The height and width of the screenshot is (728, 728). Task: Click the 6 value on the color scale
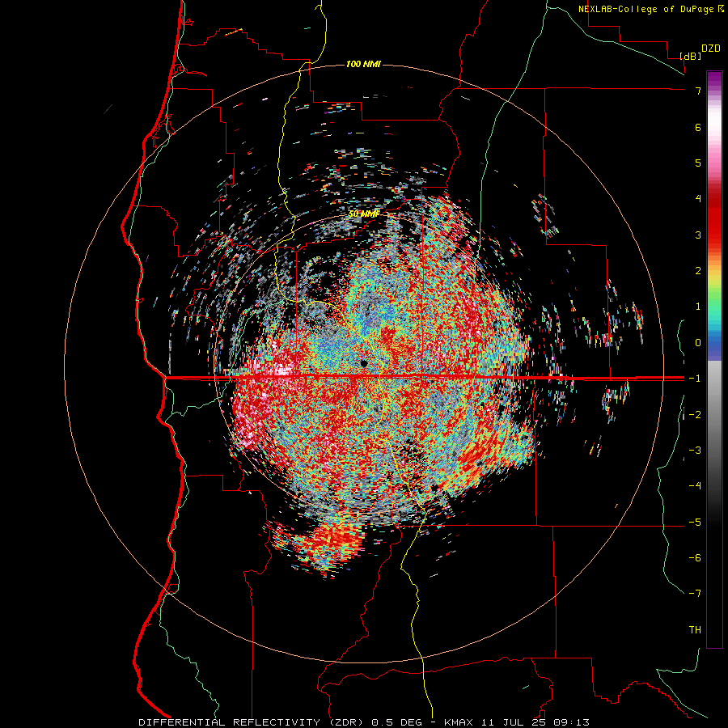[698, 127]
